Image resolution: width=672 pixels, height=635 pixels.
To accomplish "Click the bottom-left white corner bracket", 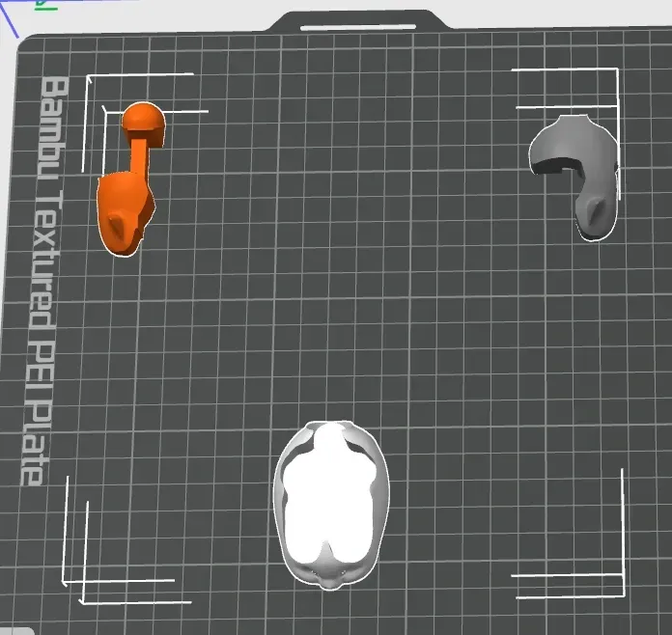I will (68, 579).
